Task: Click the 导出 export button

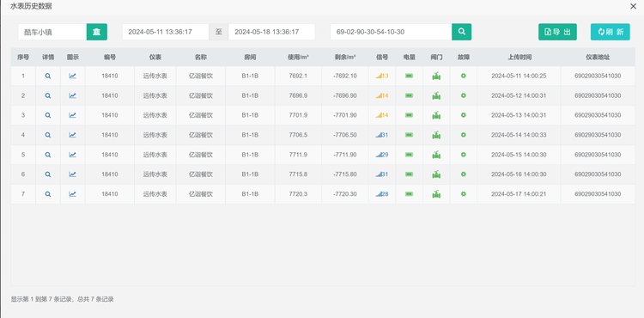Action: click(x=557, y=32)
